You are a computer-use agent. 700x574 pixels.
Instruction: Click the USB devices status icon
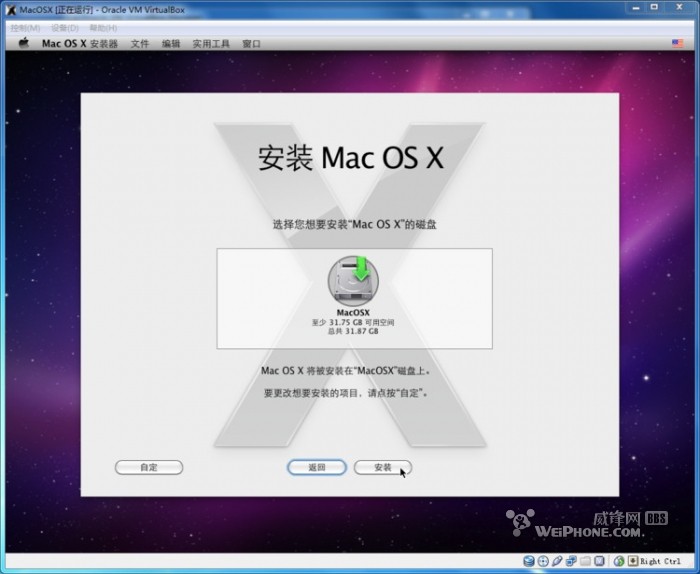pyautogui.click(x=557, y=561)
